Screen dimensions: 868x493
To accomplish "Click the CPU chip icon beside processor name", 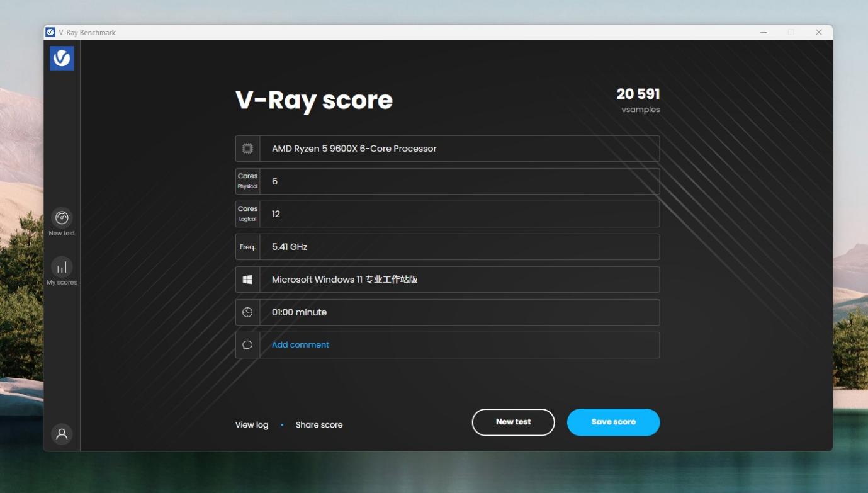I will pyautogui.click(x=247, y=149).
